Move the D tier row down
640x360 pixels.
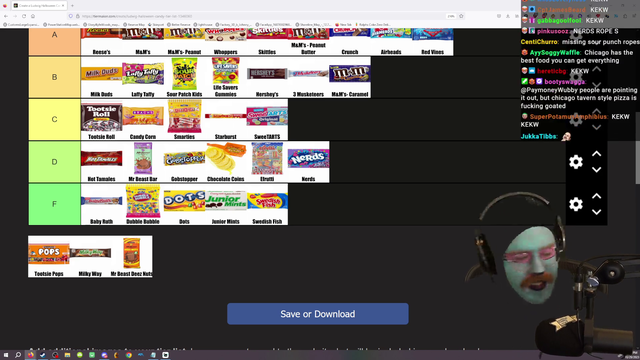pyautogui.click(x=596, y=170)
